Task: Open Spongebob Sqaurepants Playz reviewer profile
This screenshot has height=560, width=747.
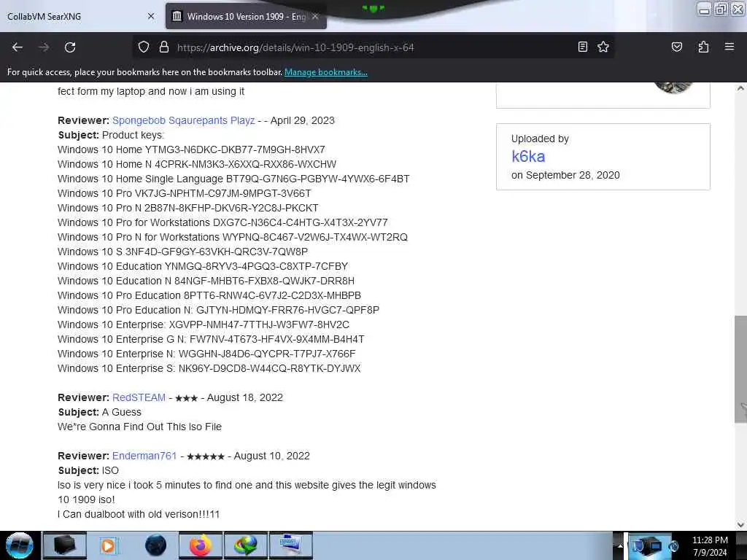Action: [x=183, y=120]
